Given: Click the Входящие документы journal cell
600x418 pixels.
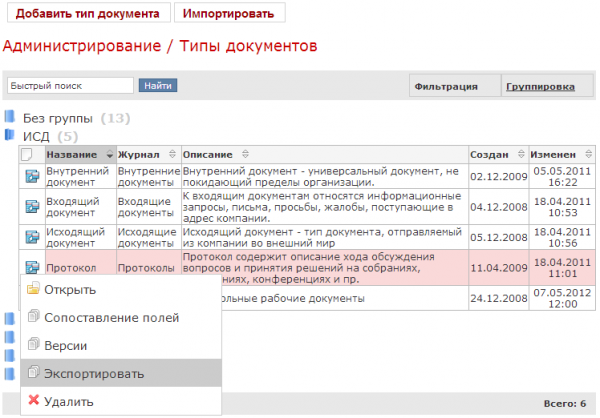Looking at the screenshot, I should point(149,207).
